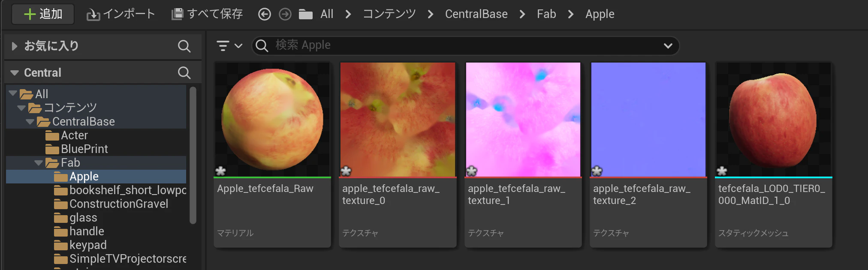Go forward with the right arrow history button
Viewport: 868px width, 270px height.
tap(285, 15)
